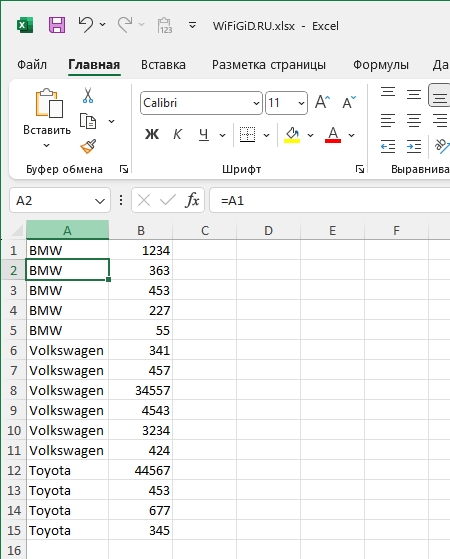Expand the Name Box dropdown arrow

(100, 201)
